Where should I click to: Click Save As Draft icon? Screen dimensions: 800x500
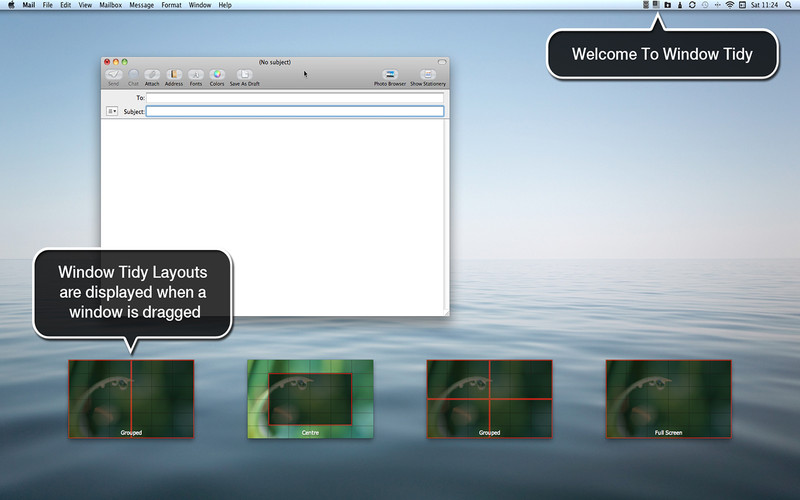pos(244,75)
